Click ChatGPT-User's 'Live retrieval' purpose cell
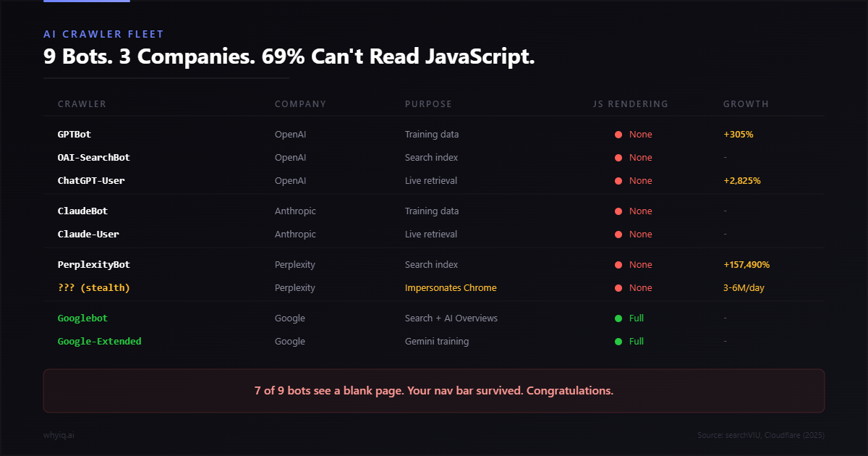This screenshot has height=456, width=868. click(431, 181)
